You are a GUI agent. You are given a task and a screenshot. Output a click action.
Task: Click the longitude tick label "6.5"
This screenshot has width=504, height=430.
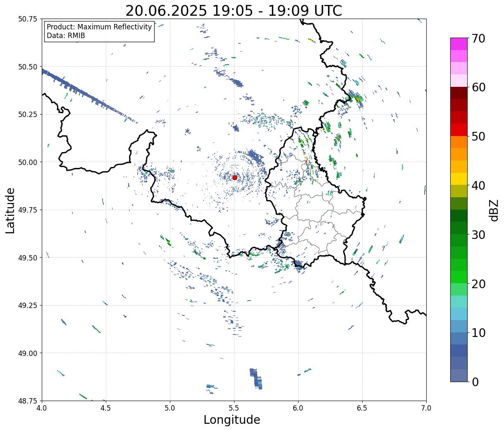point(362,408)
